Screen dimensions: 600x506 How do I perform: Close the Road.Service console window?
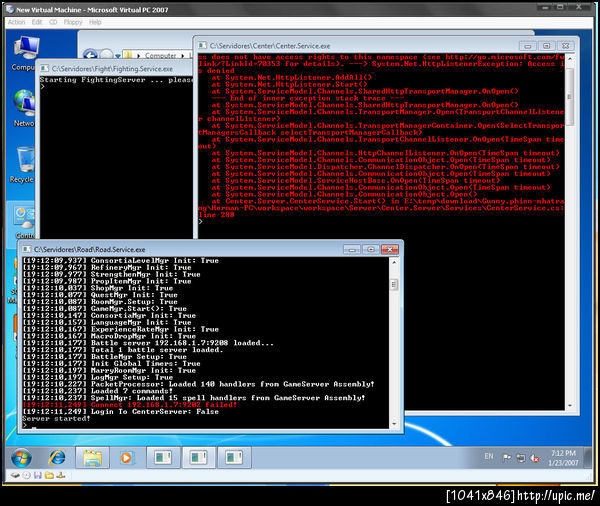390,250
